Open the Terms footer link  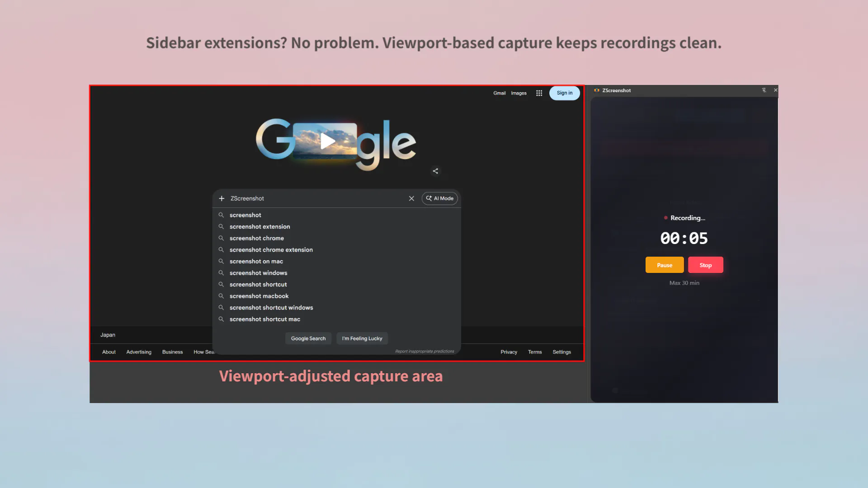click(x=535, y=352)
